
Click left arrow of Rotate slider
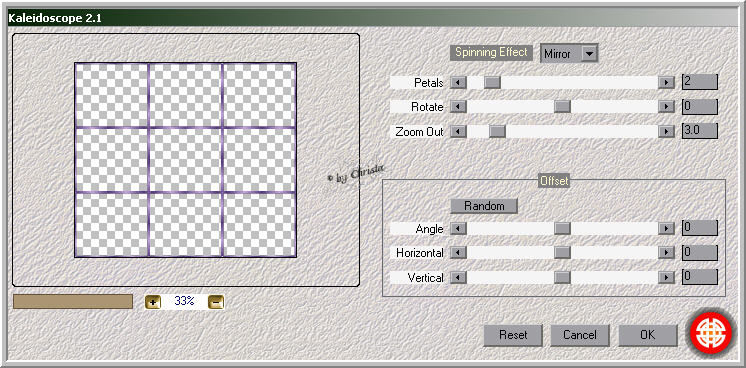[x=458, y=107]
